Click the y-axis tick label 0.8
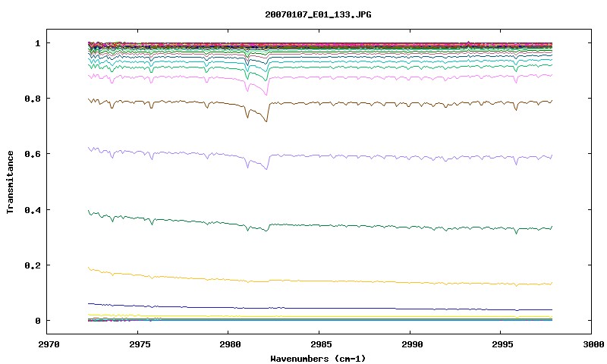The image size is (607, 364). [33, 99]
